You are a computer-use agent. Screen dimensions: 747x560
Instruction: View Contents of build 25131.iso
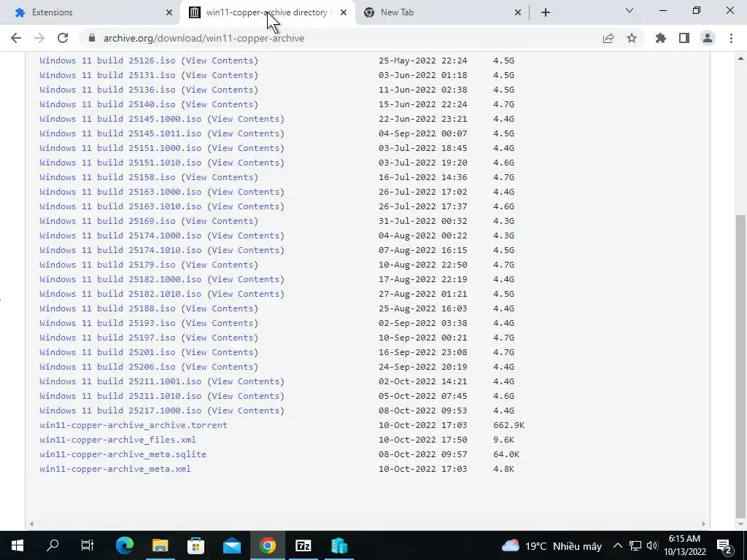point(220,75)
